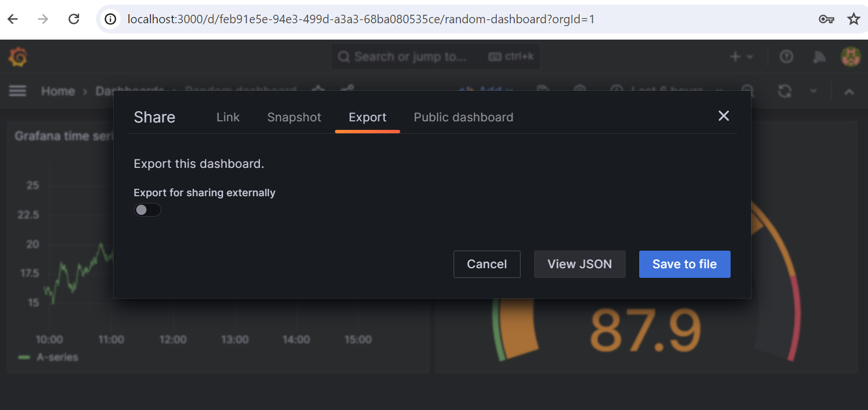Click the View JSON button
Screen dimensions: 868x410
pos(580,264)
